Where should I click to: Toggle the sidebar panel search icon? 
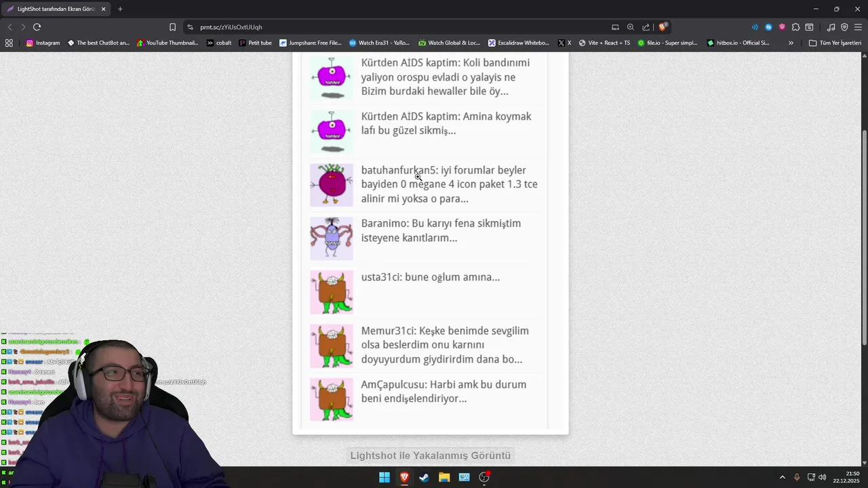coord(809,27)
